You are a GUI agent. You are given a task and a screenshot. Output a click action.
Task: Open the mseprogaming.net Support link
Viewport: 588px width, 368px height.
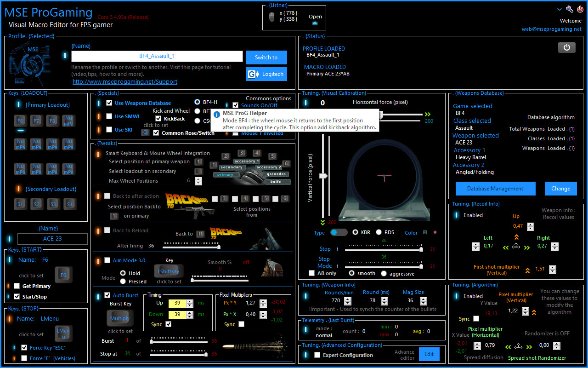[x=125, y=81]
